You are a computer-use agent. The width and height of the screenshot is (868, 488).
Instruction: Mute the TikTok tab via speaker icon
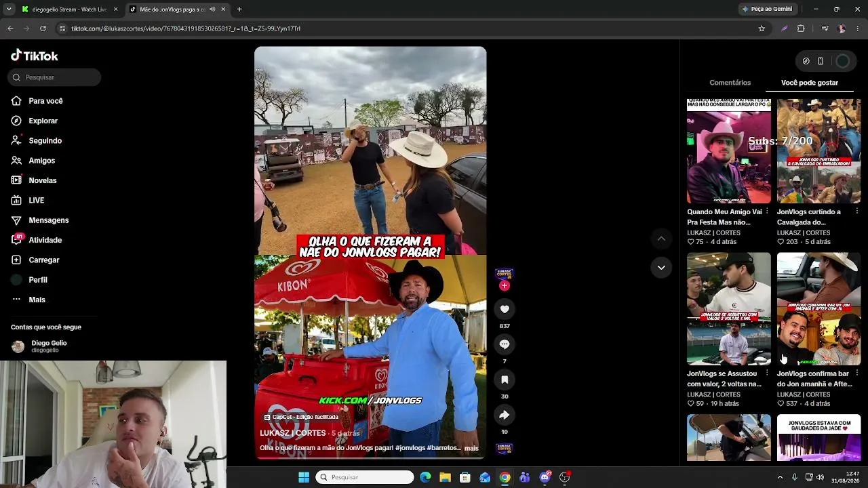pos(212,9)
